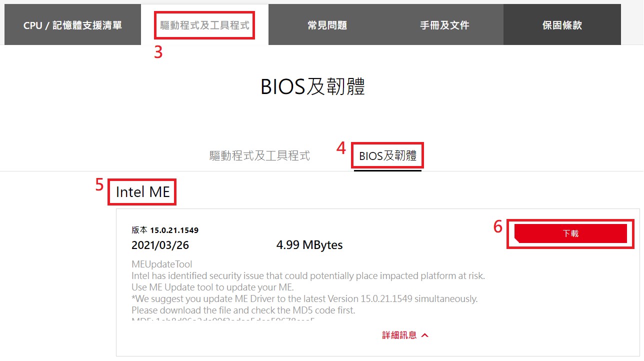644x361 pixels.
Task: Go to the 手冊及文件 tab
Action: click(444, 25)
